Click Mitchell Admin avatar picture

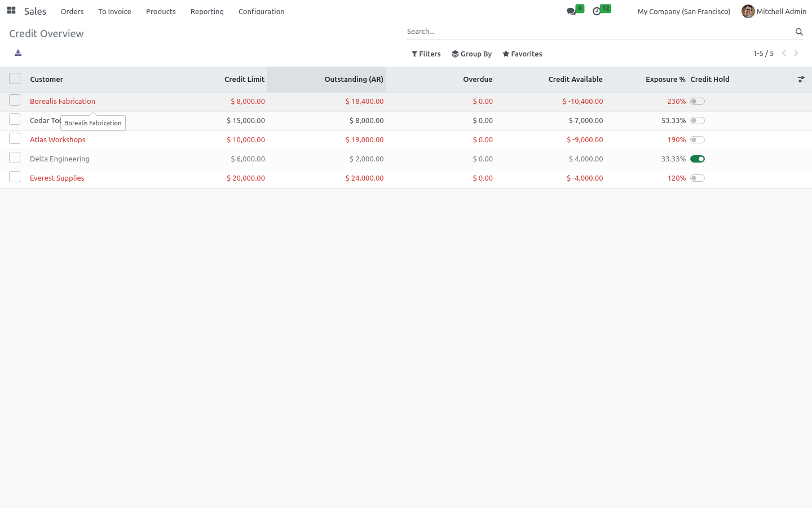tap(748, 11)
